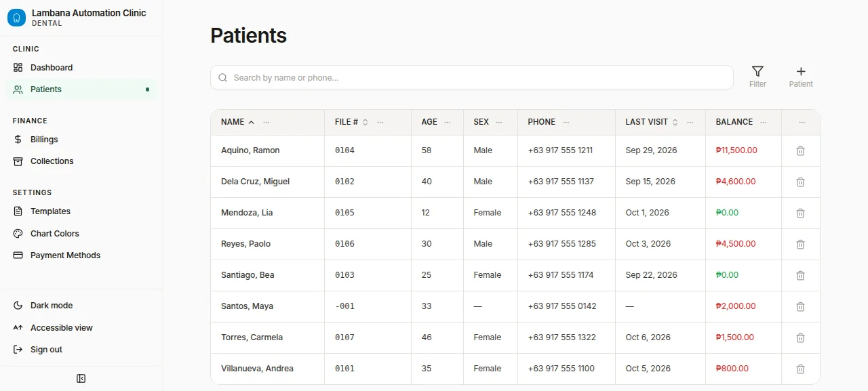Toggle Dark mode
Viewport: 868px width, 391px height.
(81, 306)
